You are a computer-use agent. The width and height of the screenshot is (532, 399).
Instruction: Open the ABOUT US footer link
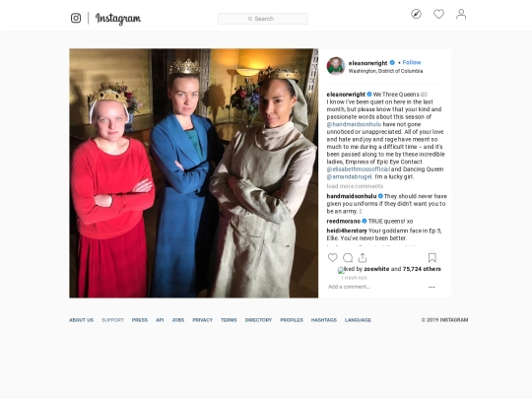[82, 320]
